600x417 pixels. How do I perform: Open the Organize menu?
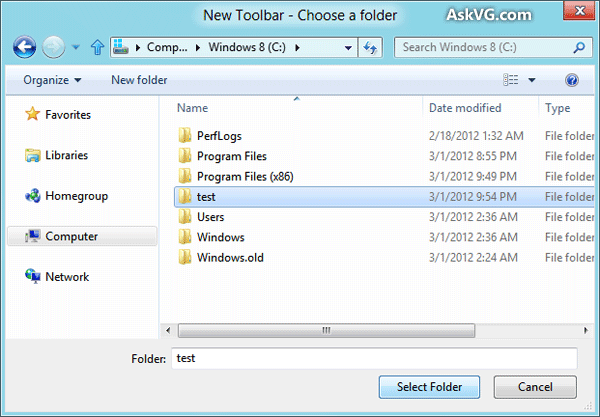point(52,80)
